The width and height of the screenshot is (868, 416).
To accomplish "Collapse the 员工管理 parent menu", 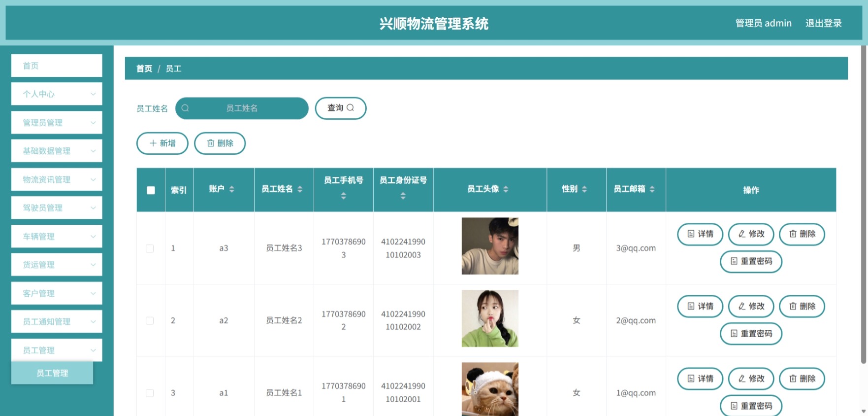I will [57, 350].
